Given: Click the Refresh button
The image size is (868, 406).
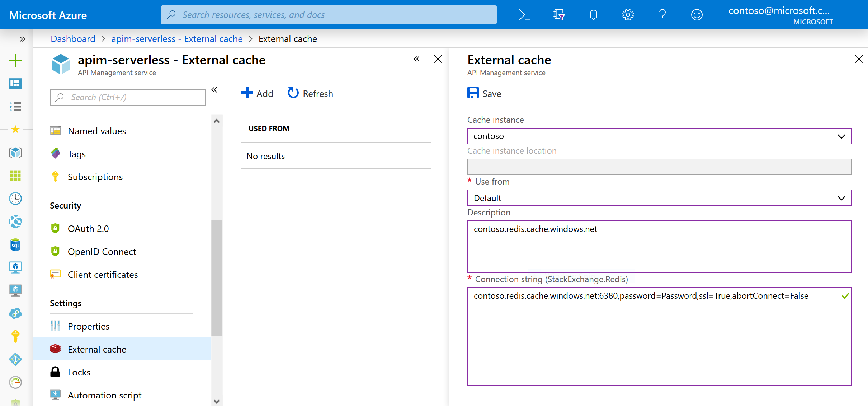Looking at the screenshot, I should [310, 93].
